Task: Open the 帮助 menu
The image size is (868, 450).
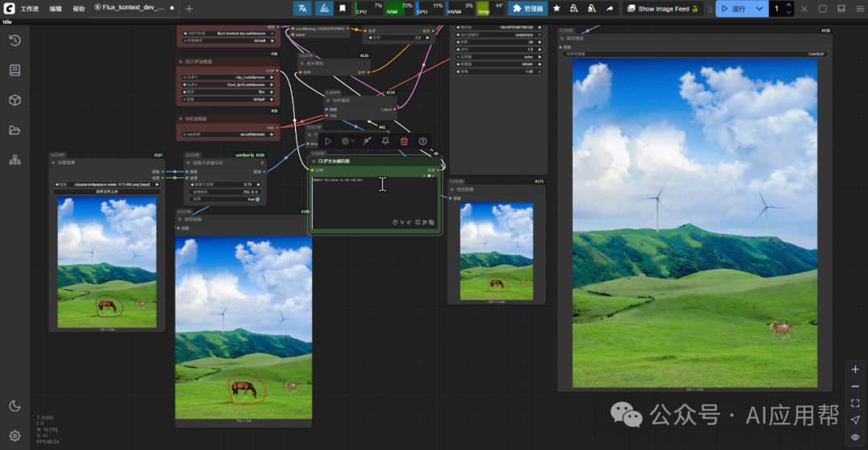Action: 79,9
